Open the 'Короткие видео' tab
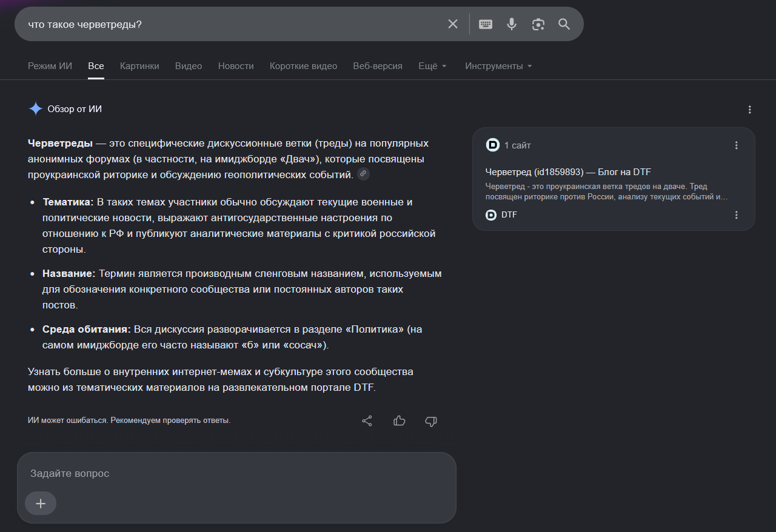The height and width of the screenshot is (532, 776). (303, 66)
